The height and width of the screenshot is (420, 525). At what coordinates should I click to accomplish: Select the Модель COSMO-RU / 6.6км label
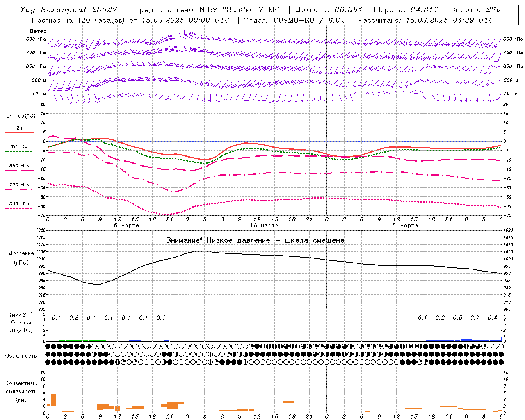[296, 20]
